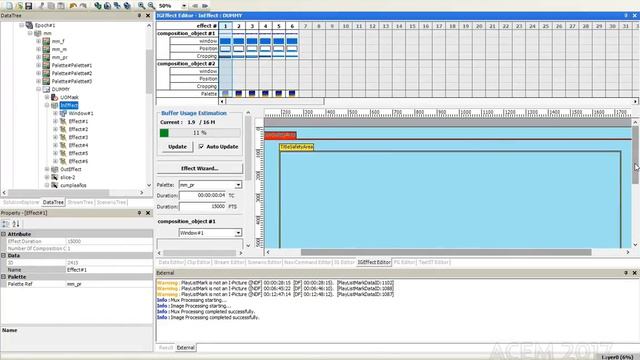Expand the OutEffect tree node
Image resolution: width=640 pixels, height=360 pixels.
pyautogui.click(x=47, y=169)
